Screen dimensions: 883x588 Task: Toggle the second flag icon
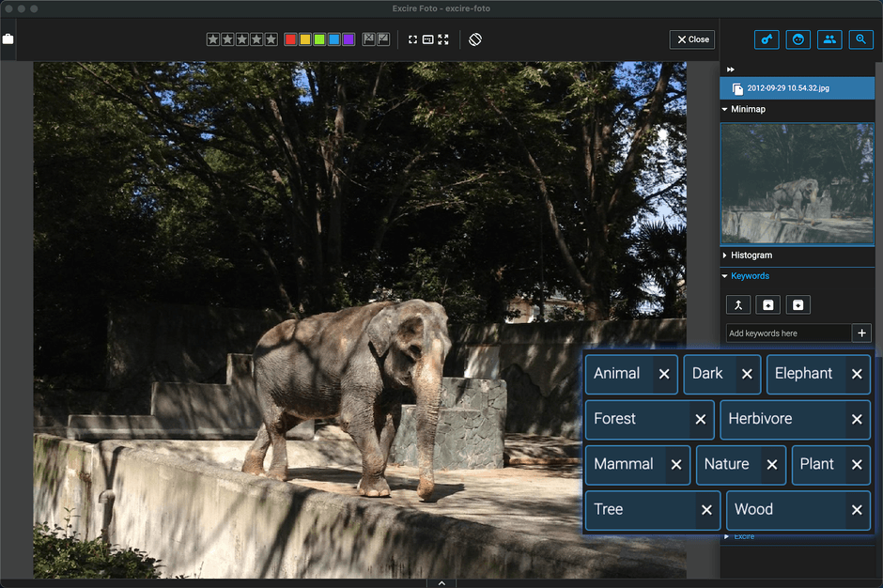pyautogui.click(x=383, y=39)
